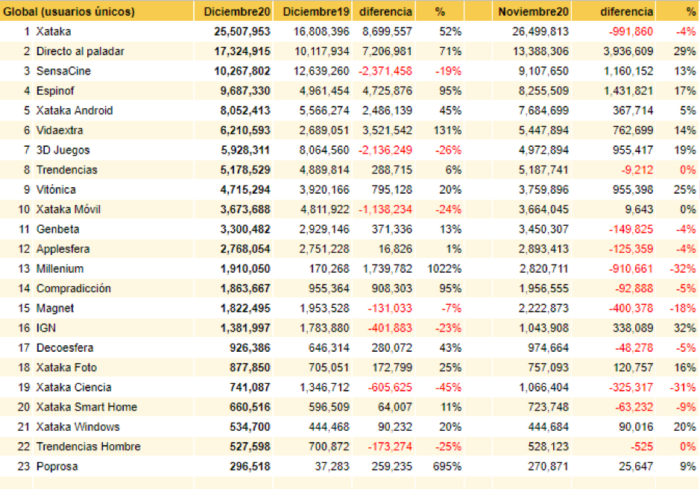This screenshot has width=700, height=489.
Task: Click the '3D Juegos' cell
Action: [x=63, y=150]
